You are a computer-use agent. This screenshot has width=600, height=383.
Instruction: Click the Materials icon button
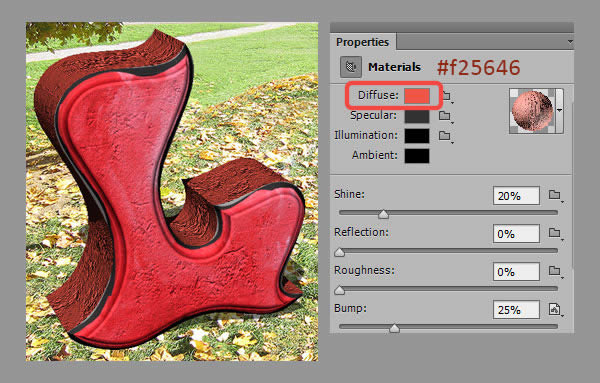coord(351,67)
